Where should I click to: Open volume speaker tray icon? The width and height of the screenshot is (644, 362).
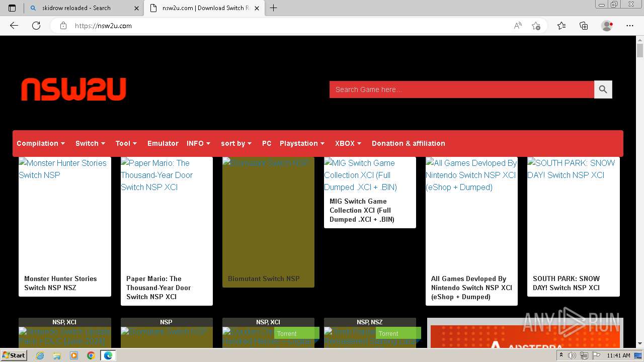572,355
